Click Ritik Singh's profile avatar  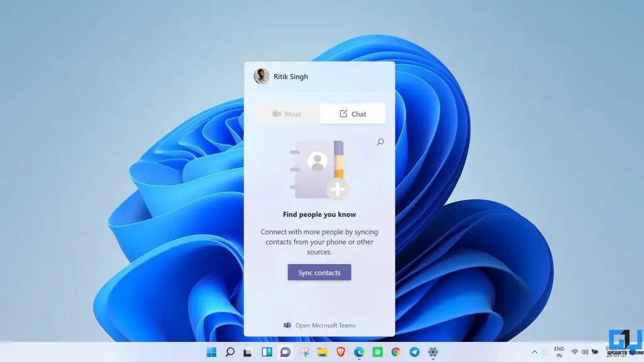pyautogui.click(x=264, y=76)
